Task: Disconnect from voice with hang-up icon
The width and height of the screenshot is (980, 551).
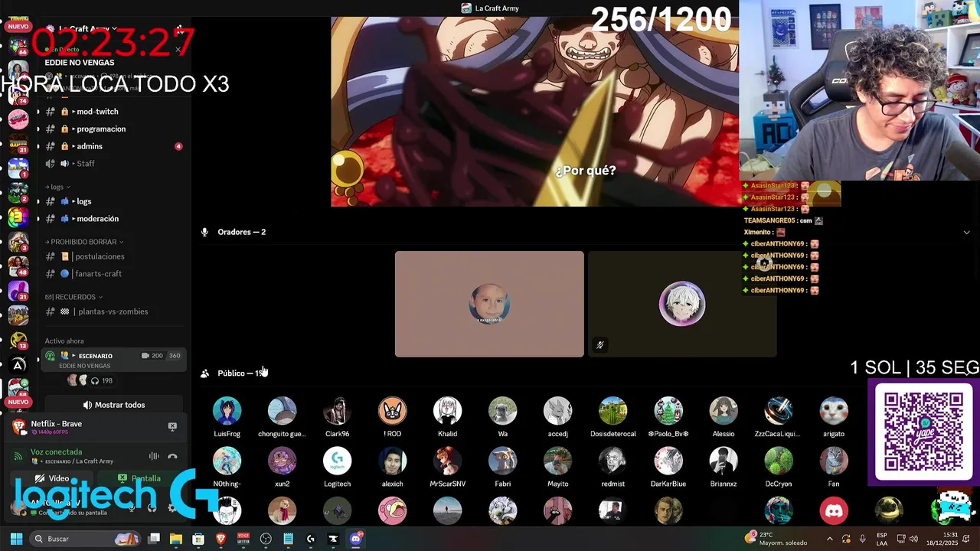Action: [x=172, y=456]
